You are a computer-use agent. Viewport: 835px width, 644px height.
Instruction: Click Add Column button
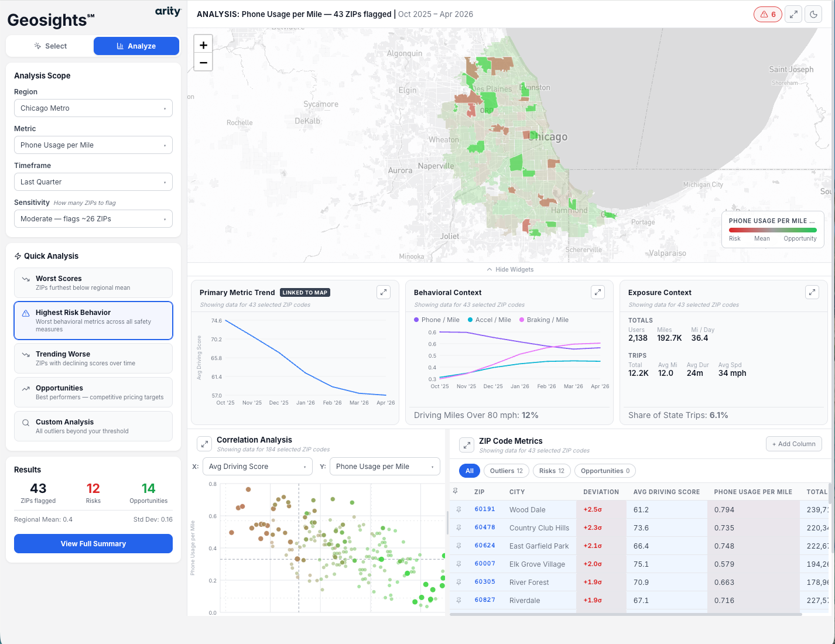pyautogui.click(x=794, y=444)
